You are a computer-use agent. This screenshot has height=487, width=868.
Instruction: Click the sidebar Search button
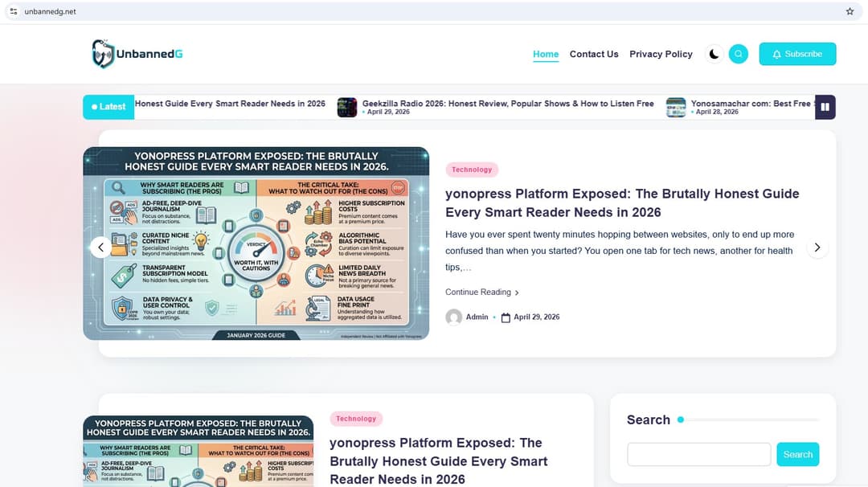798,454
